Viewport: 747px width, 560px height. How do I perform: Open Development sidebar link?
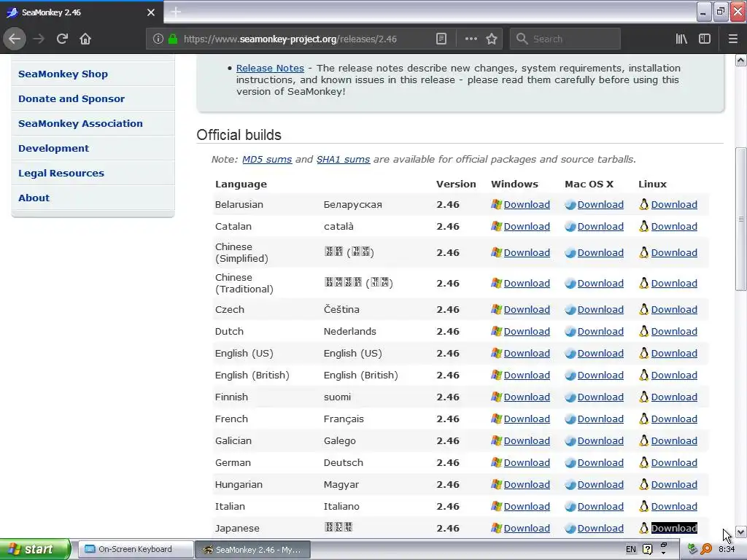click(x=53, y=148)
